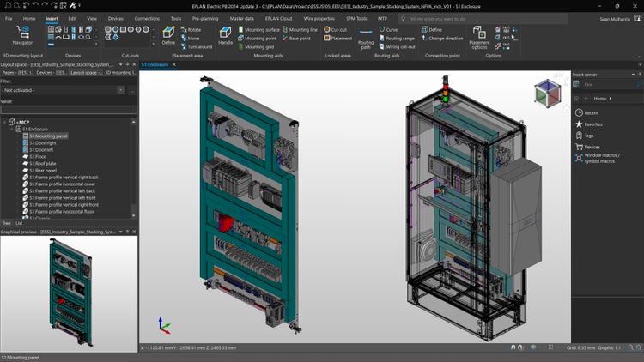Screen dimensions: 644x362
Task: Switch to the List tab below the tree
Action: click(x=19, y=223)
